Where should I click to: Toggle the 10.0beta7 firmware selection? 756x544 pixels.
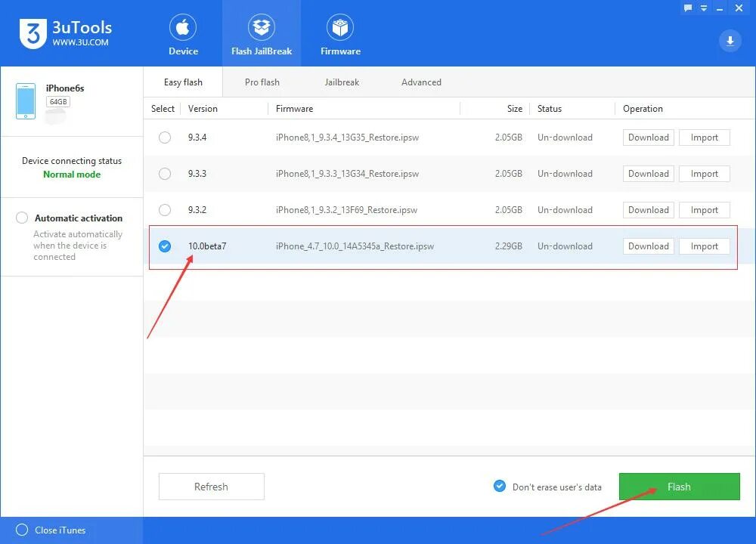point(165,246)
